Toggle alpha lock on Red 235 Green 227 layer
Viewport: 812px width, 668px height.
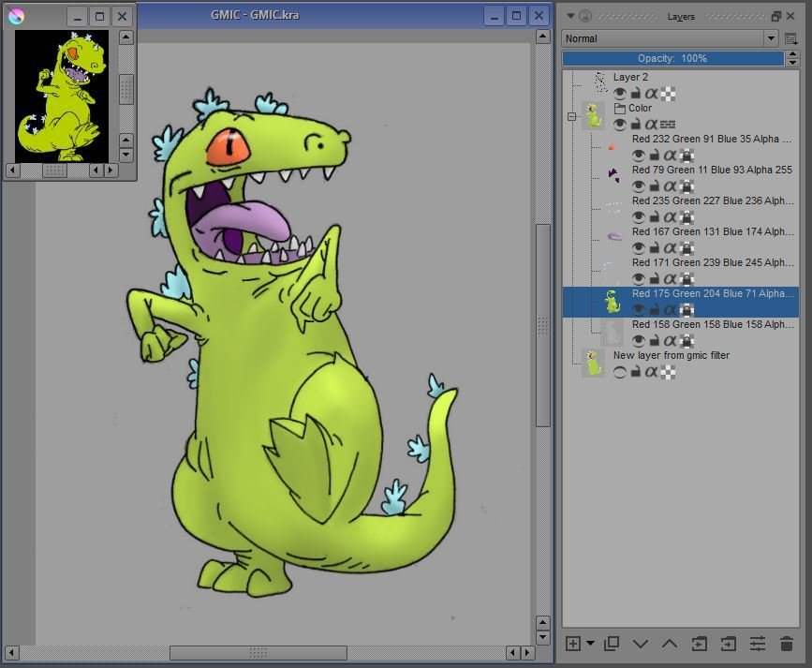(x=687, y=217)
